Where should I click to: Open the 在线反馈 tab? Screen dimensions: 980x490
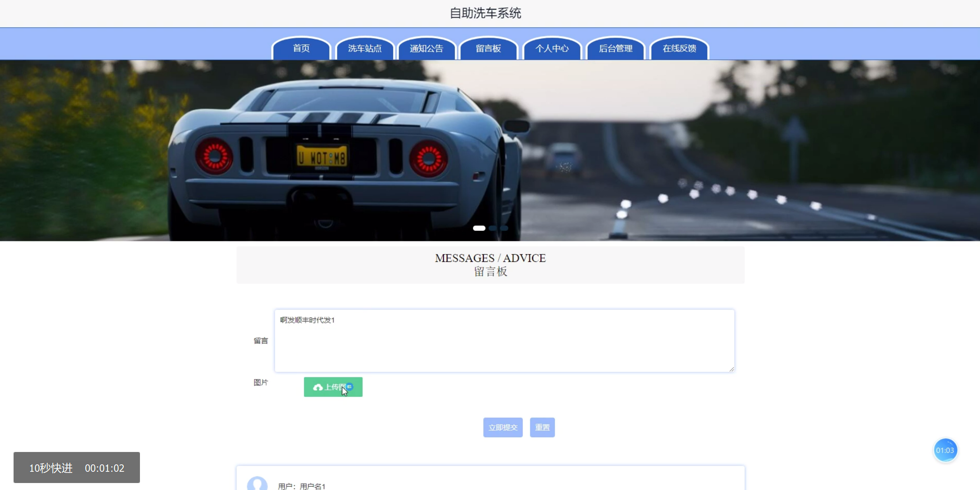[679, 48]
